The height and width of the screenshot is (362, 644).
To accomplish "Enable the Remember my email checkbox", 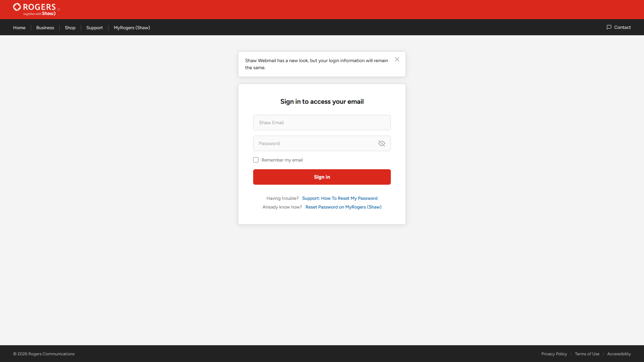I will click(256, 160).
